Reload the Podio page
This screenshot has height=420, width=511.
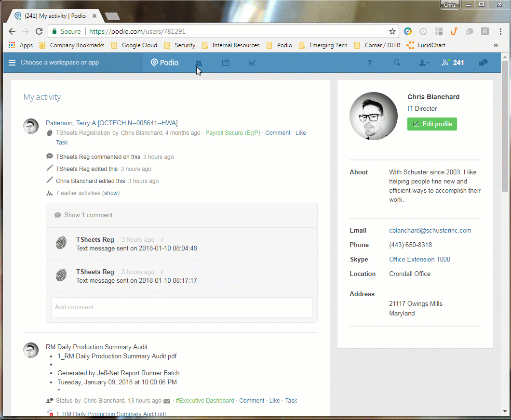pos(39,32)
